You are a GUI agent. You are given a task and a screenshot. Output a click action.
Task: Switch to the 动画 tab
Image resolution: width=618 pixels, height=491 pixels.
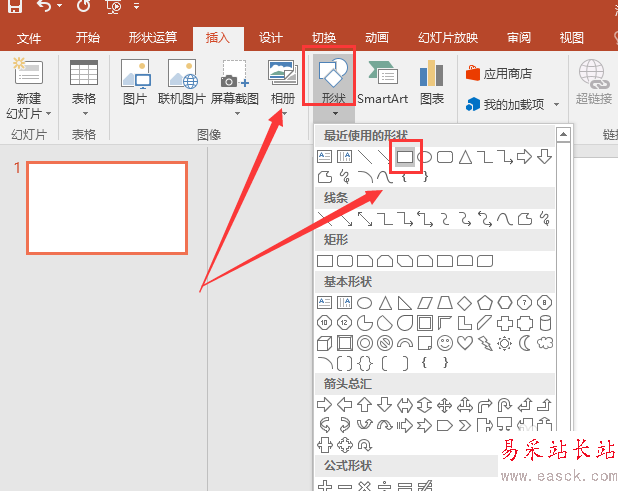[377, 38]
